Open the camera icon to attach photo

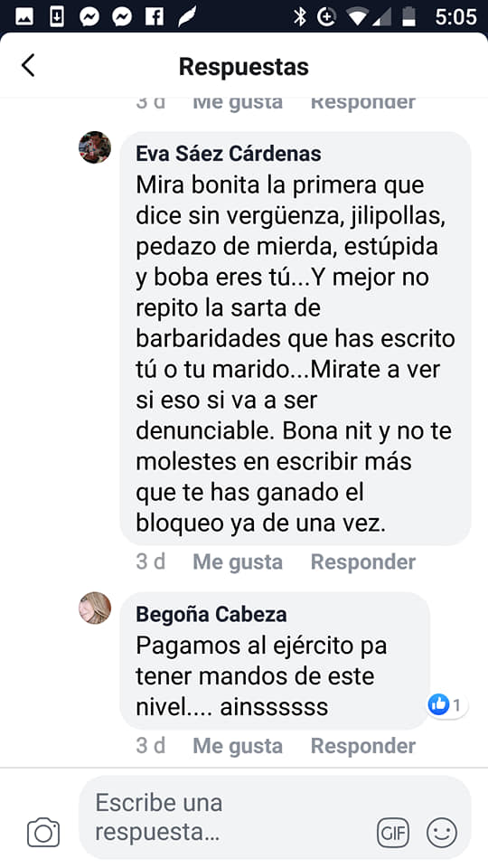43,832
